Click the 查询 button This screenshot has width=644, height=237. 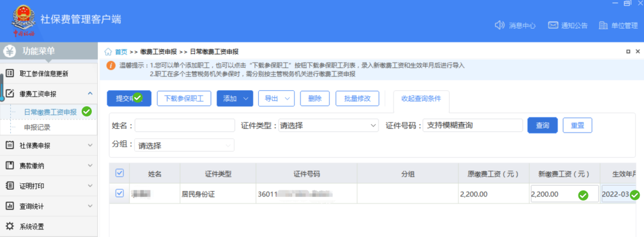click(543, 125)
